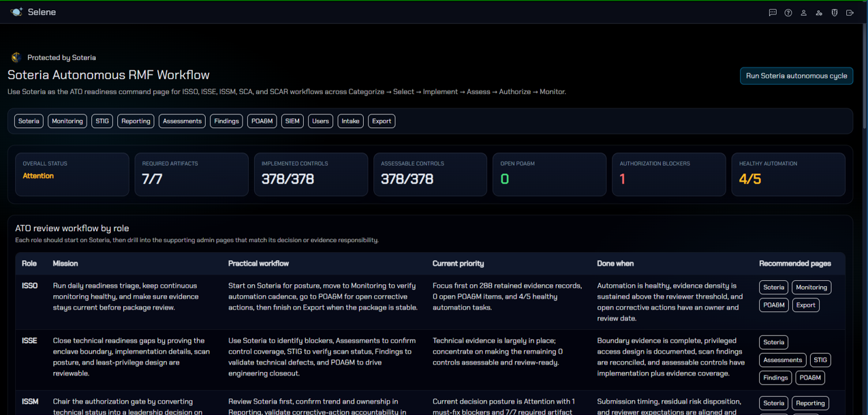Viewport: 868px width, 415px height.
Task: Open the user profile icon
Action: pos(804,12)
